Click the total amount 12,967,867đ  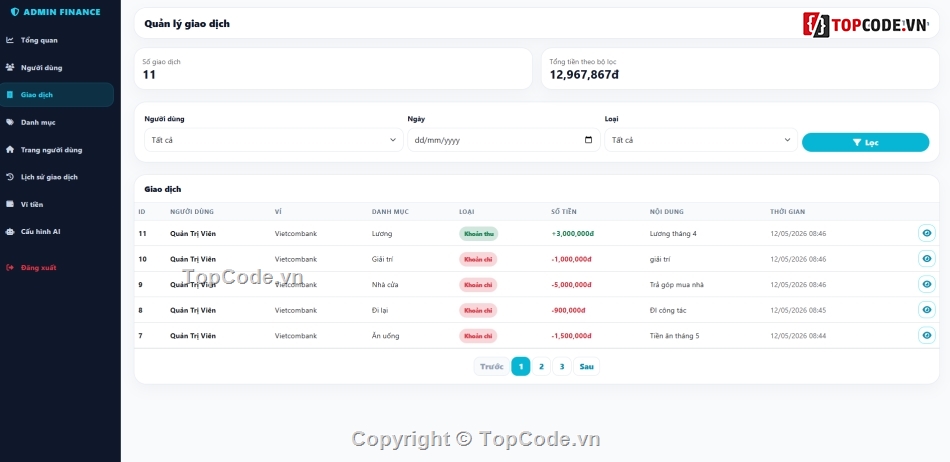click(x=584, y=74)
